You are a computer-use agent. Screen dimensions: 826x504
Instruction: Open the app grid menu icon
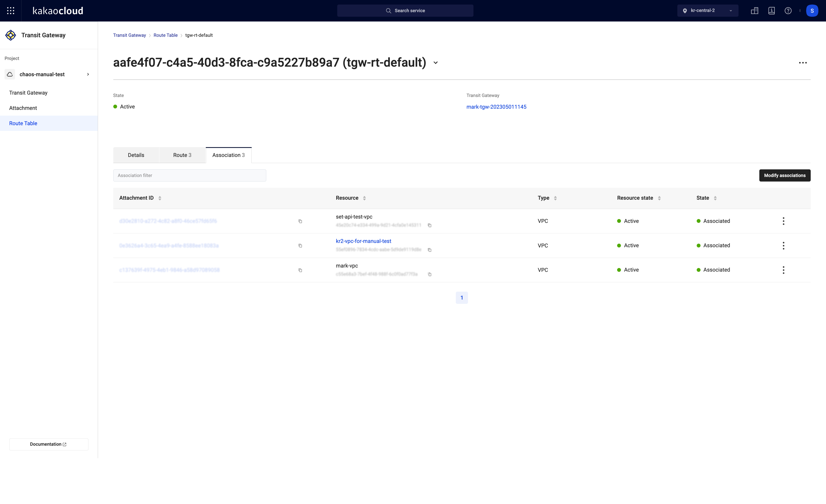(11, 11)
